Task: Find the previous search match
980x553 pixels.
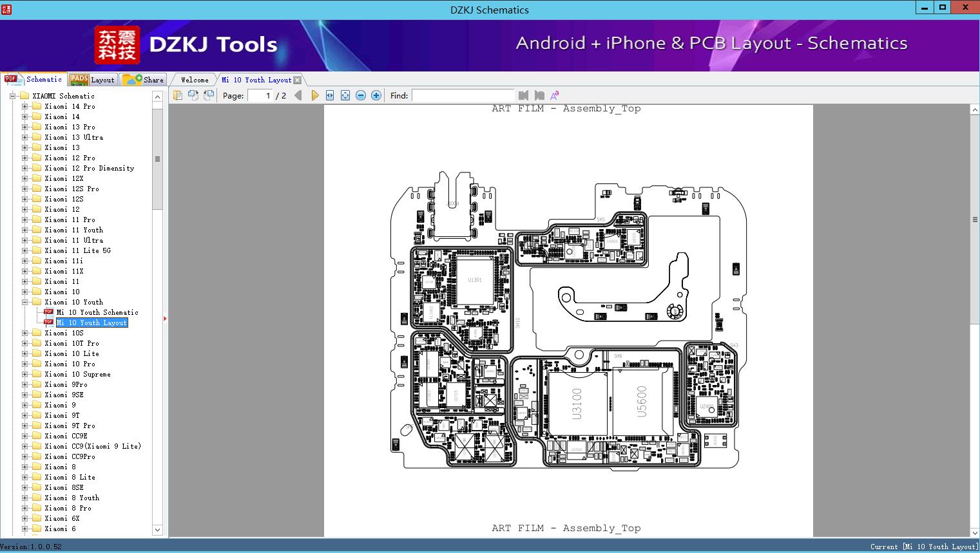Action: click(523, 95)
